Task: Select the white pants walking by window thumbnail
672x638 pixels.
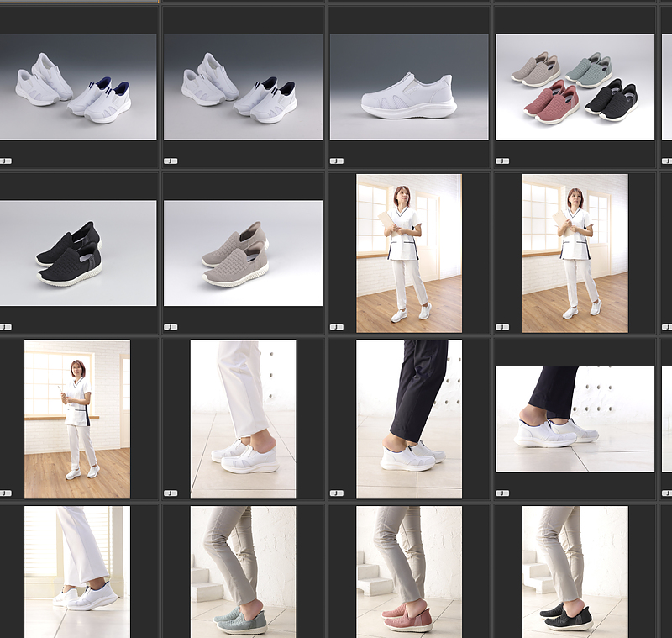Action: pos(77,572)
